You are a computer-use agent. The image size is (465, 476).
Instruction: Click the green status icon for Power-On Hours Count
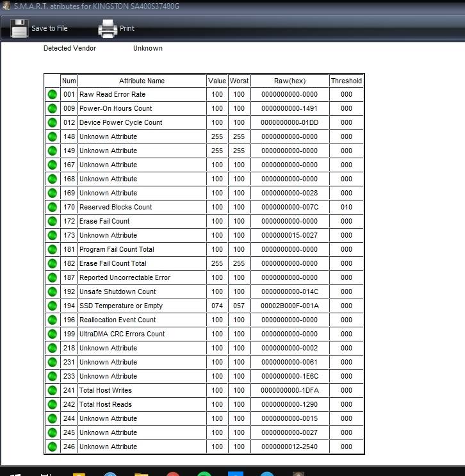click(53, 108)
